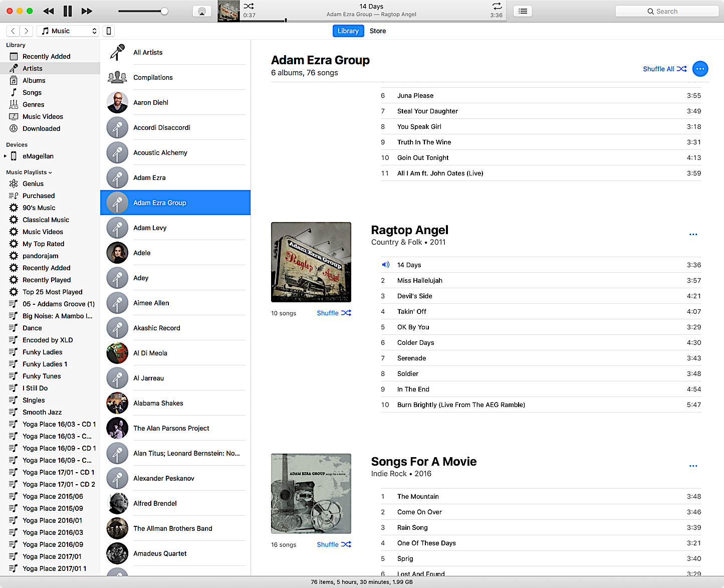
Task: Toggle shuffle in the now playing bar
Action: (249, 6)
